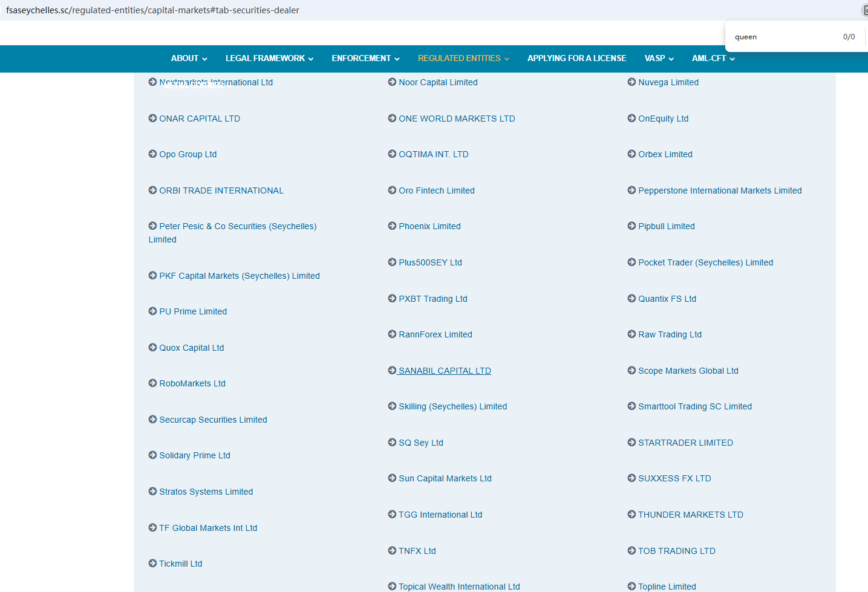Click arrow icon beside Pipbull Limited

click(x=631, y=226)
